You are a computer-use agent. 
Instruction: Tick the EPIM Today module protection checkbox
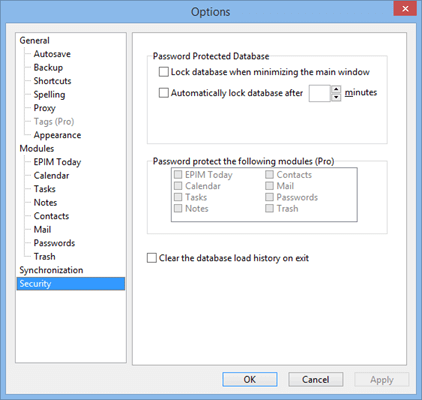pos(178,174)
